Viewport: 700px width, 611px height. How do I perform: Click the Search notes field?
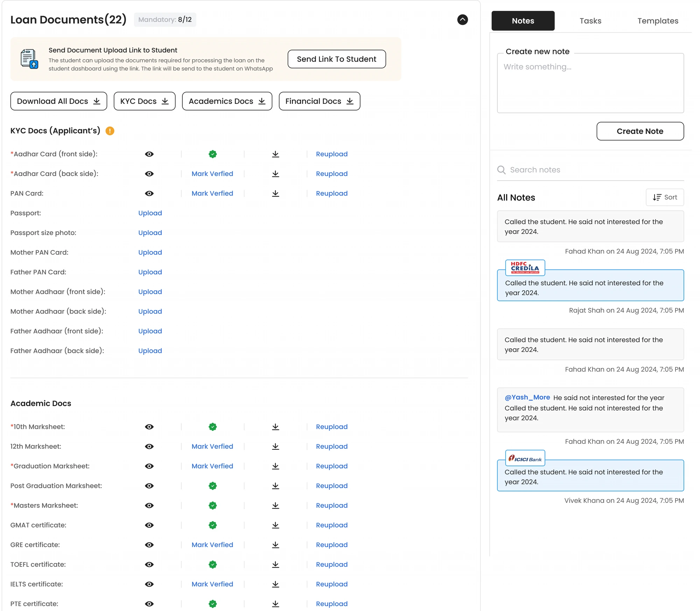click(590, 170)
